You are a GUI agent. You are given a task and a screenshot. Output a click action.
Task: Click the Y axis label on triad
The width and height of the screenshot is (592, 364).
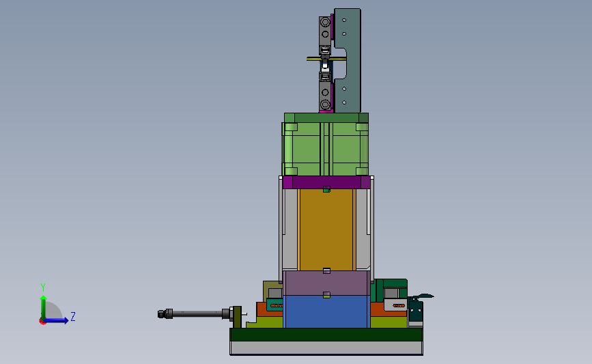click(43, 288)
